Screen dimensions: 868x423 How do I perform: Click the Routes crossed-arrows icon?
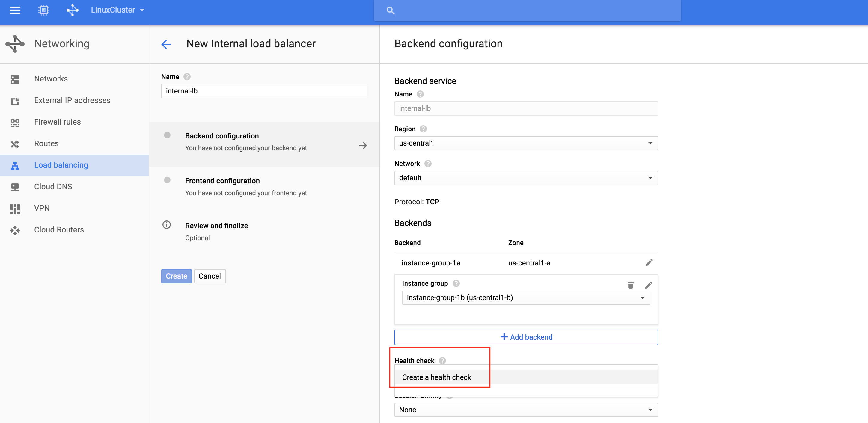(15, 144)
